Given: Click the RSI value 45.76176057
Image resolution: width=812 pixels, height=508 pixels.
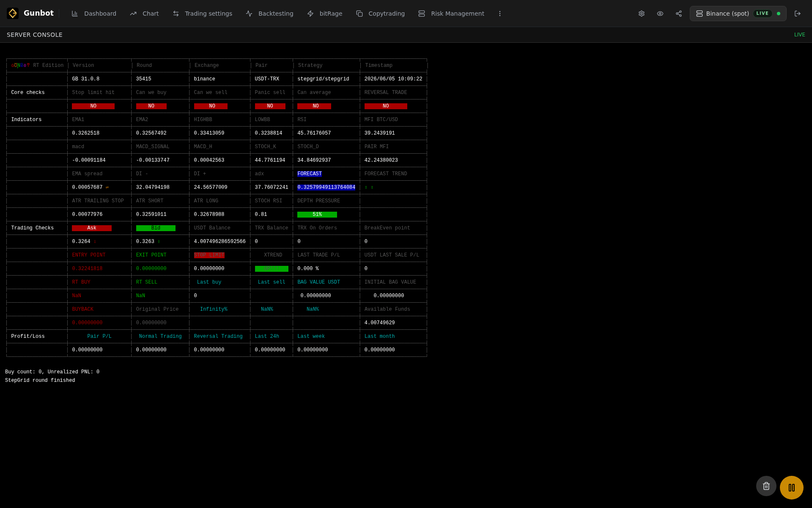Looking at the screenshot, I should click(x=314, y=133).
